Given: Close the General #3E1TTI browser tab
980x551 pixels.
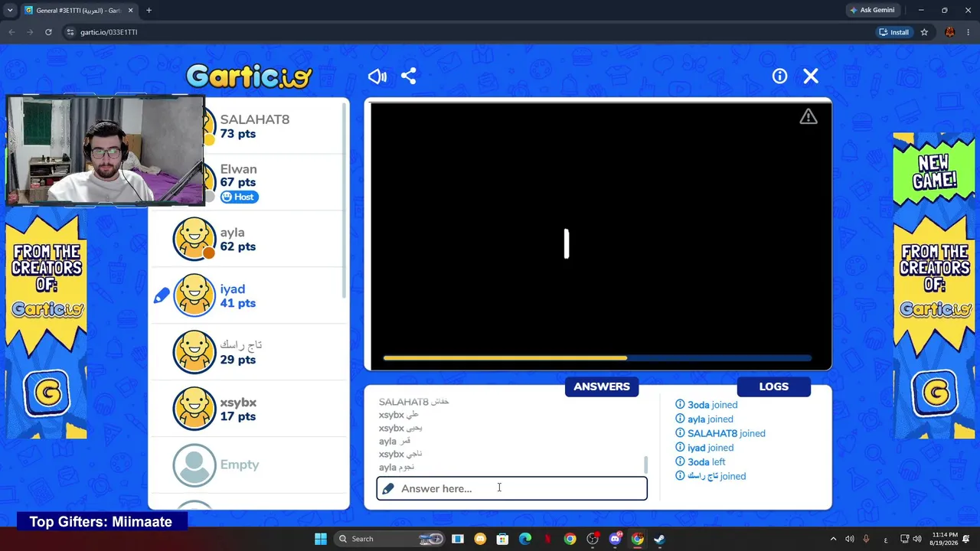Looking at the screenshot, I should click(x=131, y=10).
